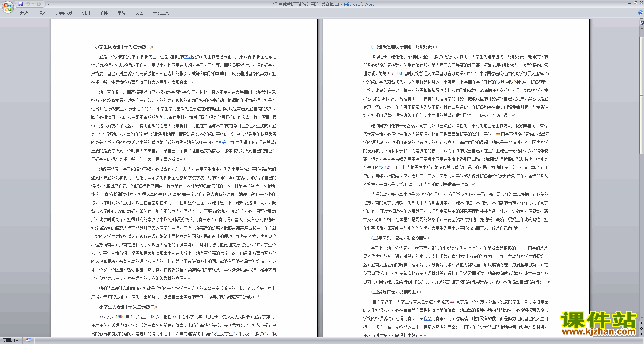Follow the 格言 hyperlink in the document
Screen dimensions: 644x344
click(223, 142)
